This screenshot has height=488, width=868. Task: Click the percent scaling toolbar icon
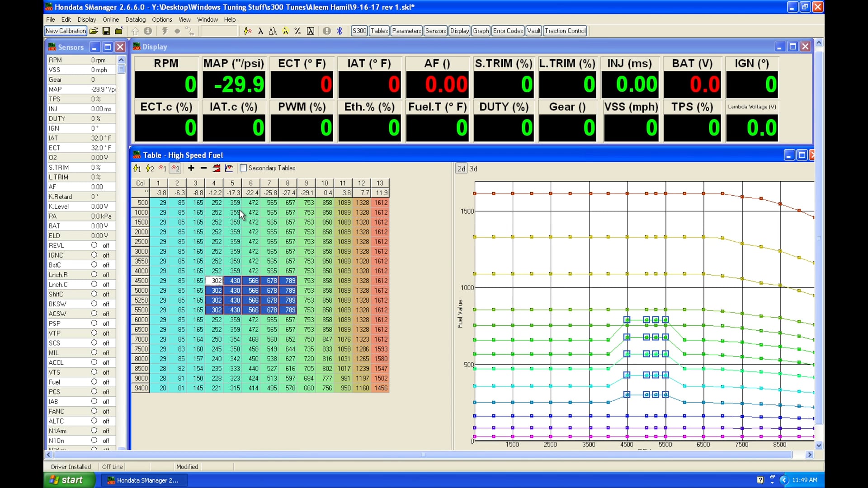tap(297, 31)
